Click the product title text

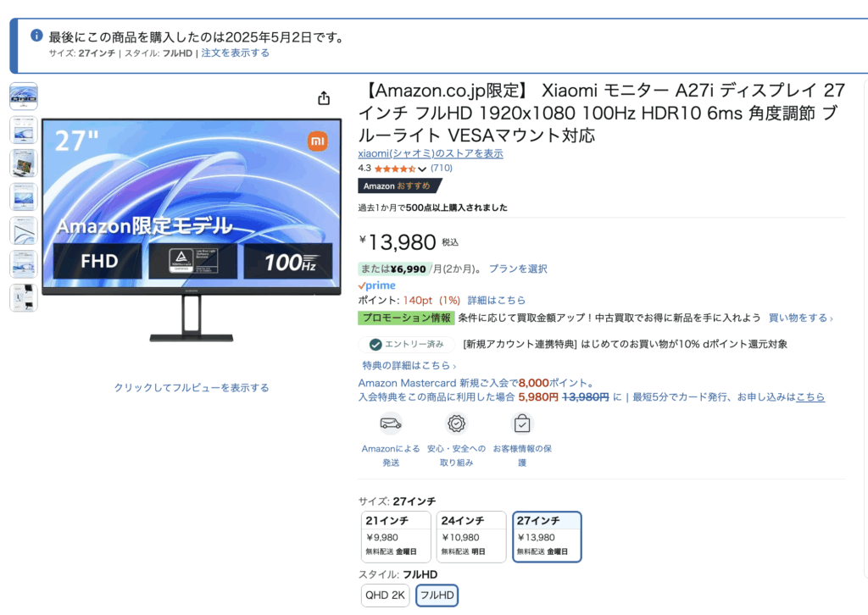coord(602,113)
